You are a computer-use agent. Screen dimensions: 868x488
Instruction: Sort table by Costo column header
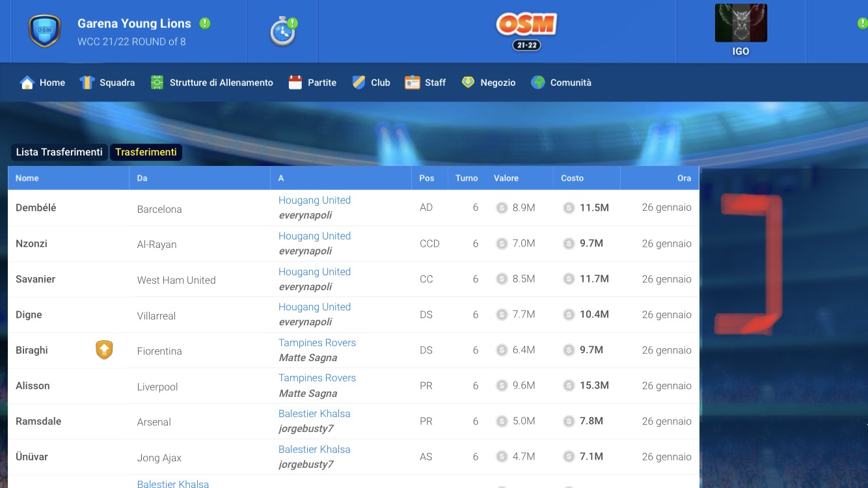[572, 178]
